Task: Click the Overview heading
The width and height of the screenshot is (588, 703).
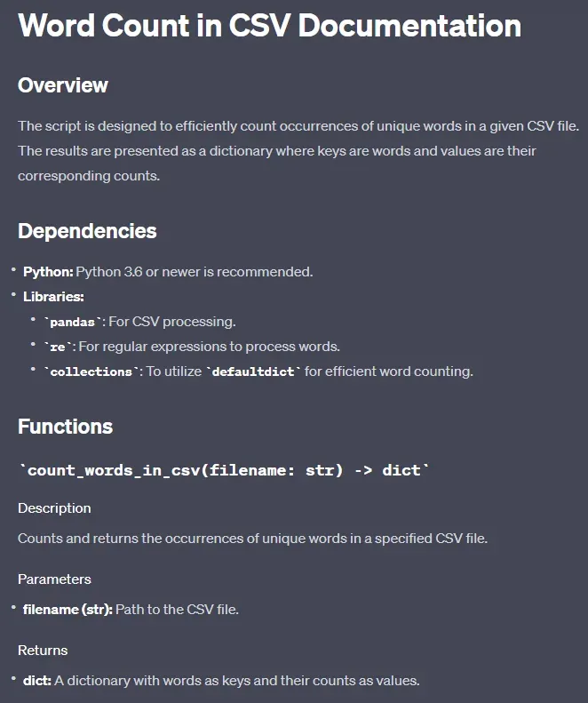Action: coord(63,85)
